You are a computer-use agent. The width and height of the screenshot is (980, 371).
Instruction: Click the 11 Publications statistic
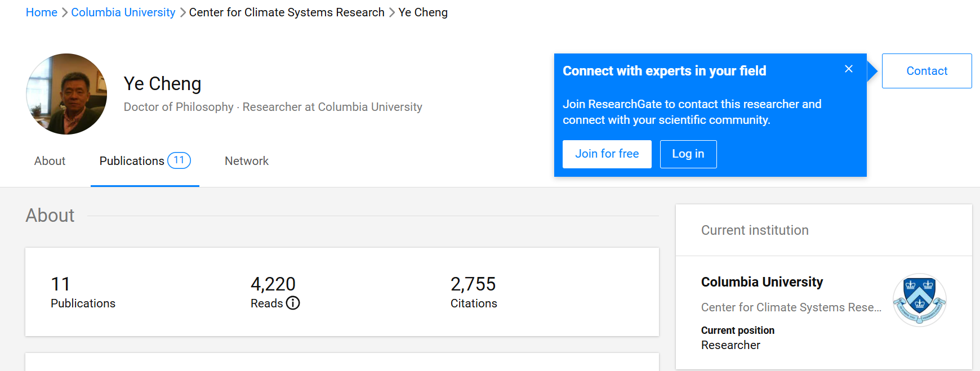61,284
